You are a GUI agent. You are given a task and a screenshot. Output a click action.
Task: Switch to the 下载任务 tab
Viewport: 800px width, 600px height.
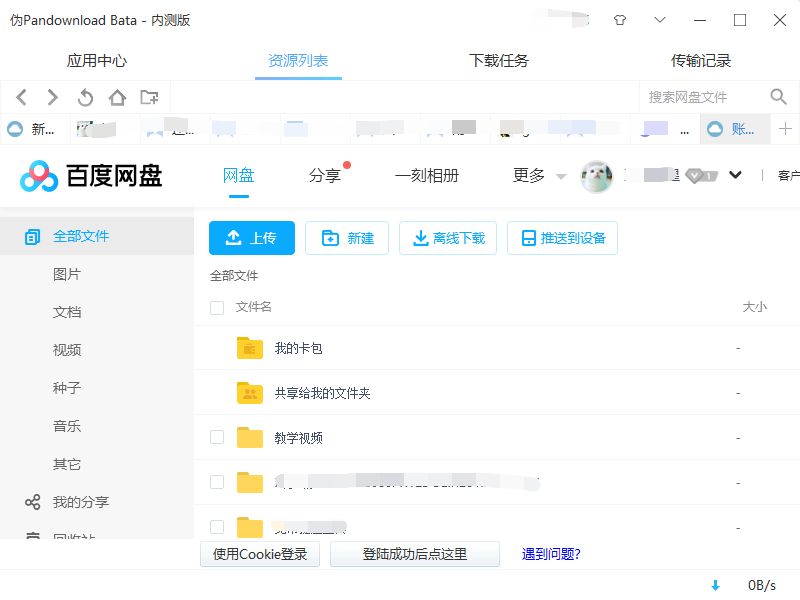(499, 61)
